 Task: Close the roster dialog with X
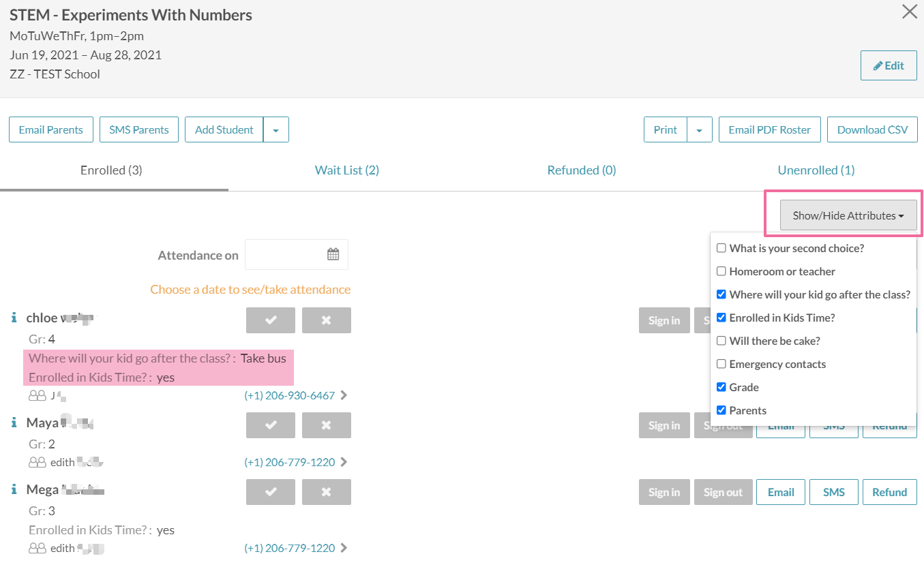(909, 12)
